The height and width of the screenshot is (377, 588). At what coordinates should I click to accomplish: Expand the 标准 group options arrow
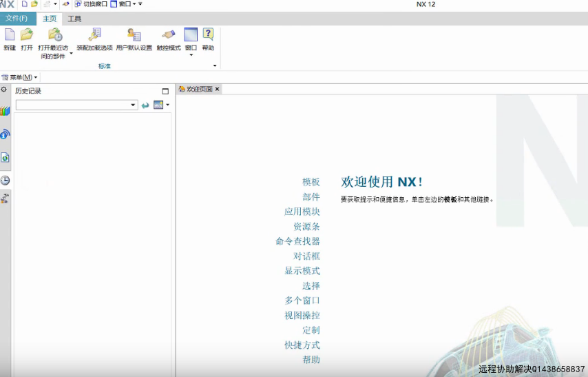(x=215, y=65)
